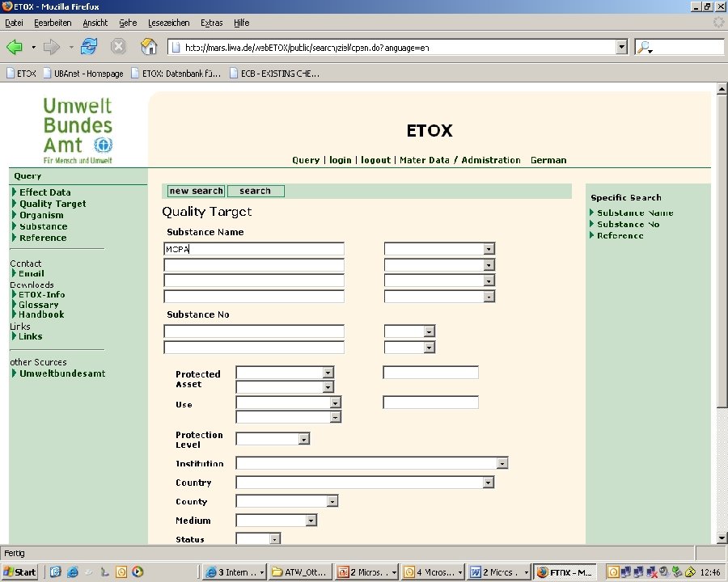Launch Internet Explorer from quick launch
728x582 pixels.
(x=73, y=571)
